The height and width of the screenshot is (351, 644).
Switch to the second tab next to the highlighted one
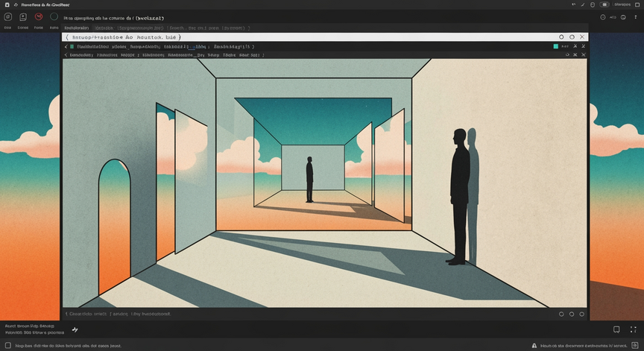[104, 28]
